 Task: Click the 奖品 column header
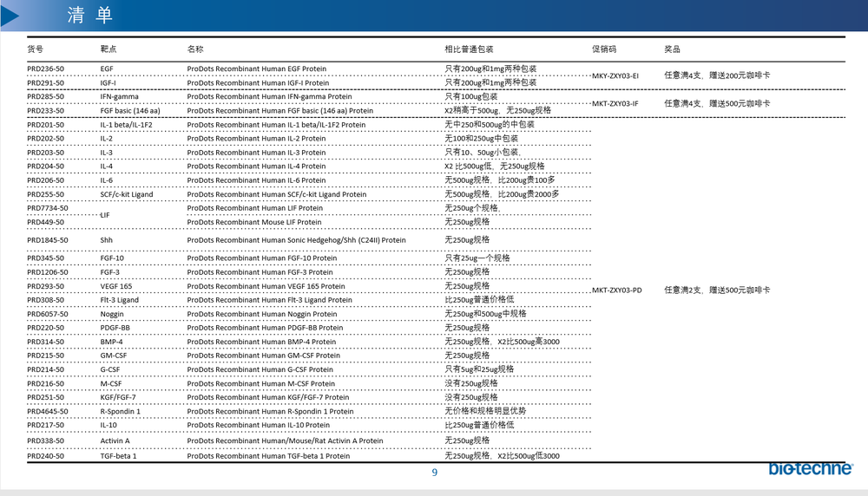coord(672,49)
